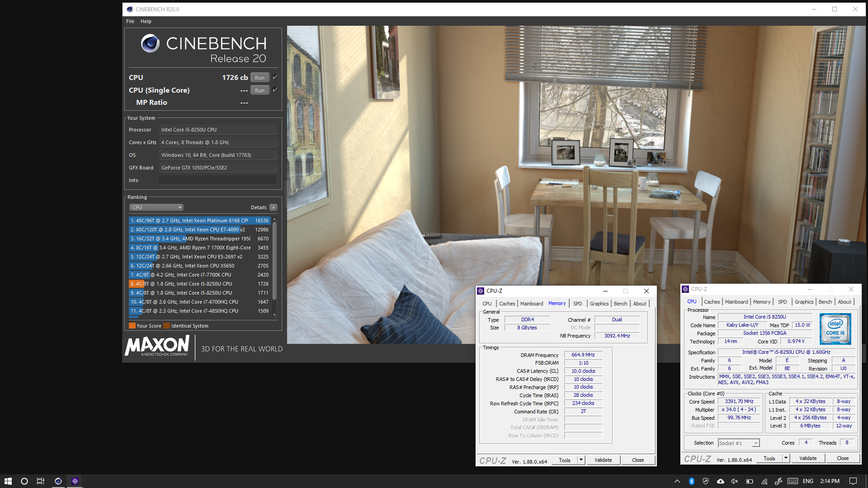This screenshot has width=868, height=488.
Task: Expand ranking Details arrow button
Action: pos(273,207)
